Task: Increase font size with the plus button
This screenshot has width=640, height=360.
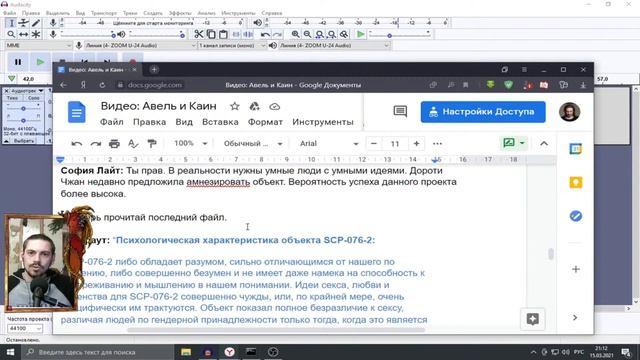Action: 416,144
